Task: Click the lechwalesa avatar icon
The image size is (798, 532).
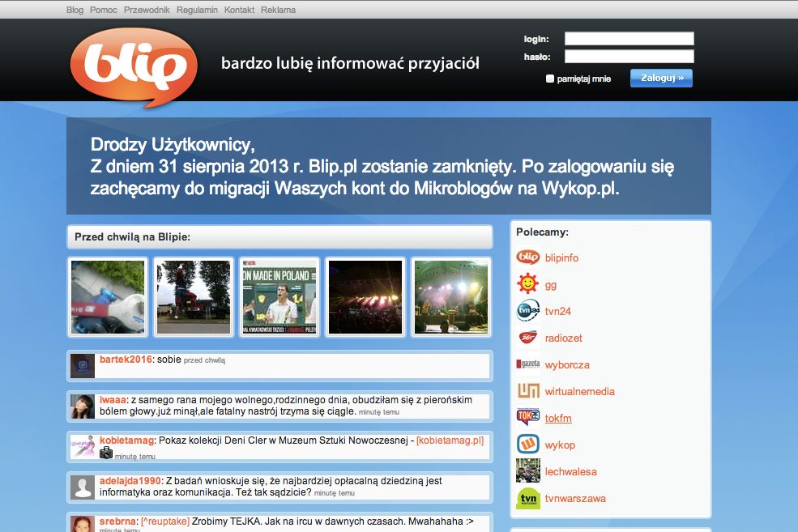Action: coord(527,471)
